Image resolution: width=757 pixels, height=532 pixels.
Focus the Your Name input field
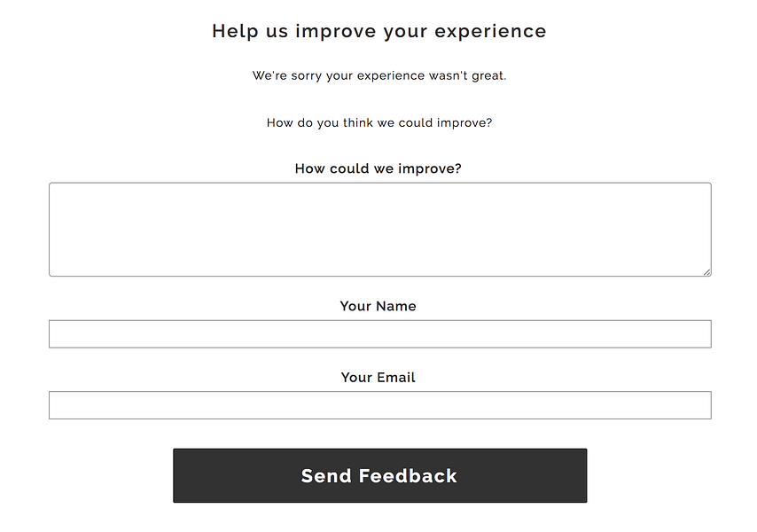[x=379, y=333]
